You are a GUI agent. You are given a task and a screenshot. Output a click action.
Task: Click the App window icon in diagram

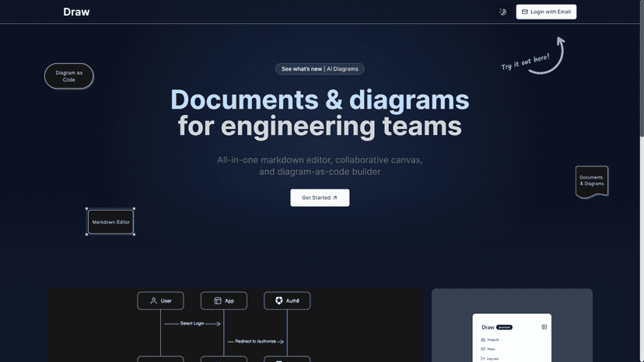(217, 301)
